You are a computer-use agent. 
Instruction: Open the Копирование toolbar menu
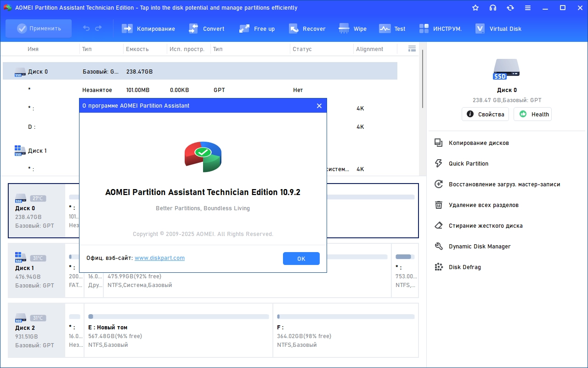127,29
